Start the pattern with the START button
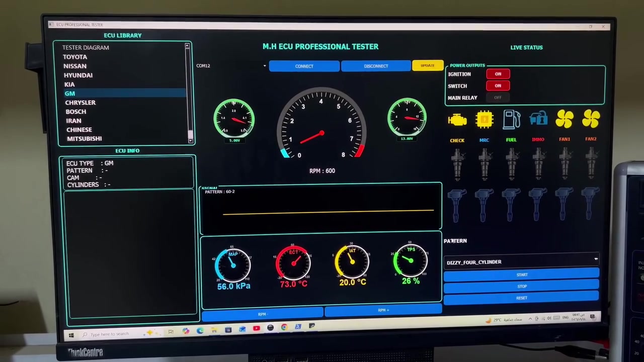 pos(522,275)
